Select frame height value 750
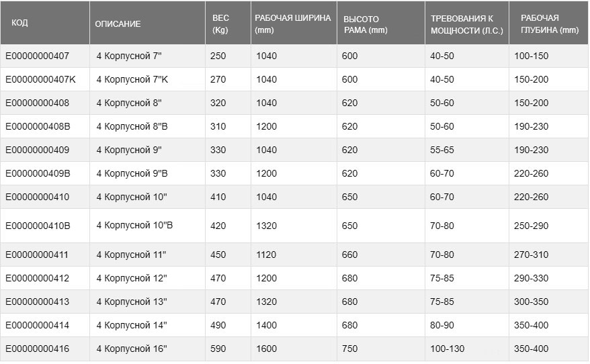This screenshot has height=364, width=590. (349, 349)
